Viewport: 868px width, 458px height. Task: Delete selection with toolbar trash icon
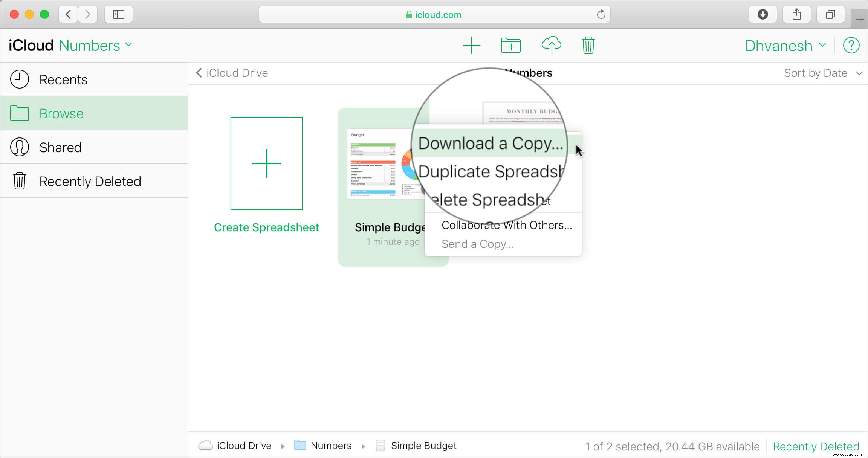[588, 46]
